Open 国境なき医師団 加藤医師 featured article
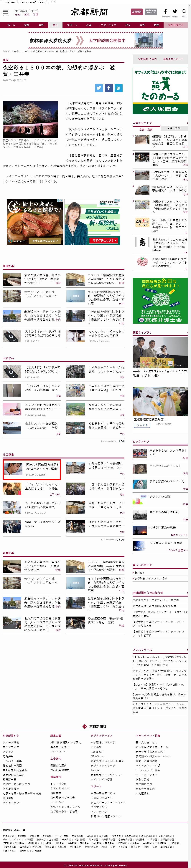Screen dimensions: 191x868 (x=32, y=469)
